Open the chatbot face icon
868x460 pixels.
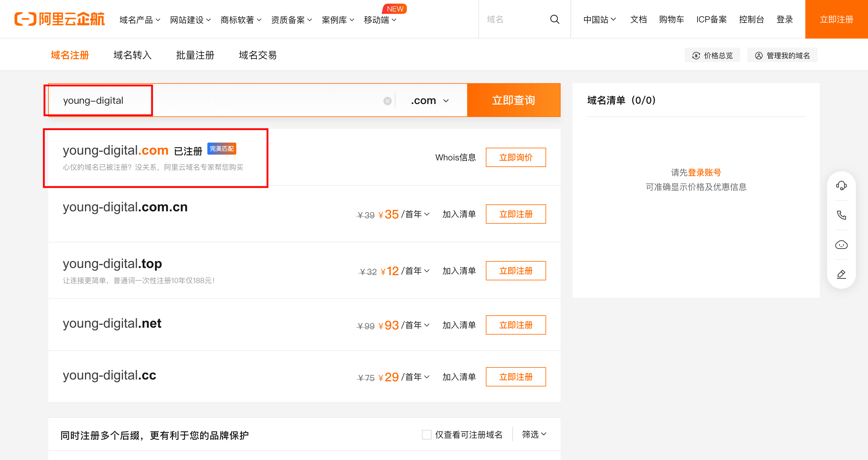point(841,245)
